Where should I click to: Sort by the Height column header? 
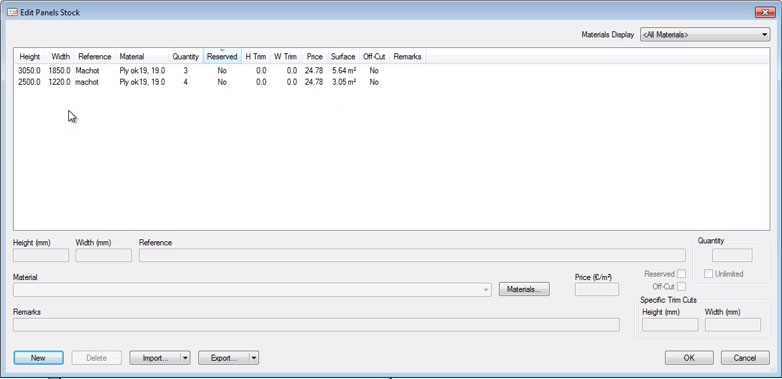pyautogui.click(x=29, y=56)
